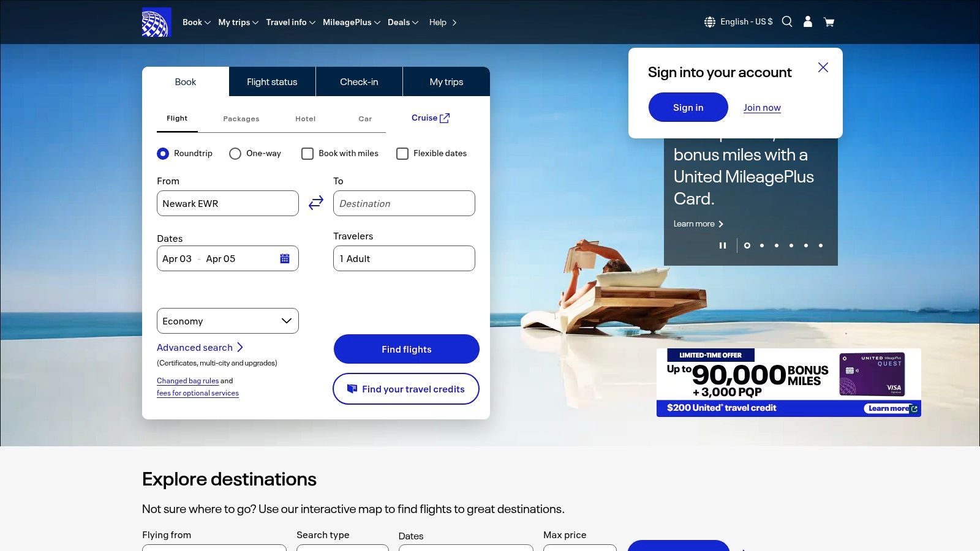Click the Destination input field

[404, 203]
